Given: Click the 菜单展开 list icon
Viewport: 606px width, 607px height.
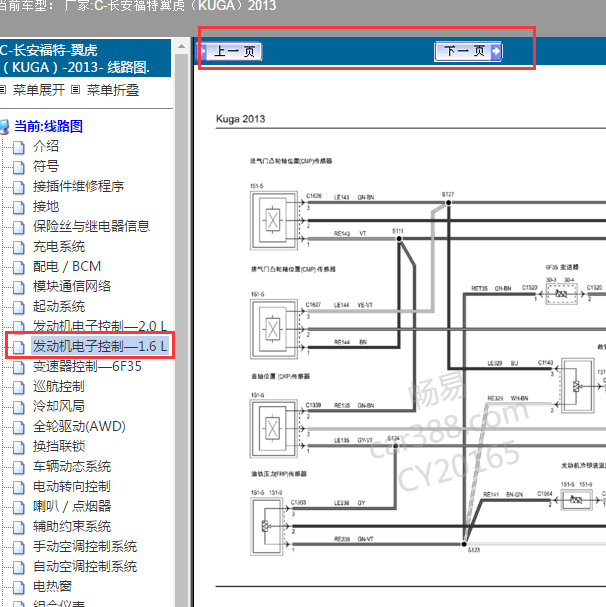Looking at the screenshot, I should [x=2, y=90].
